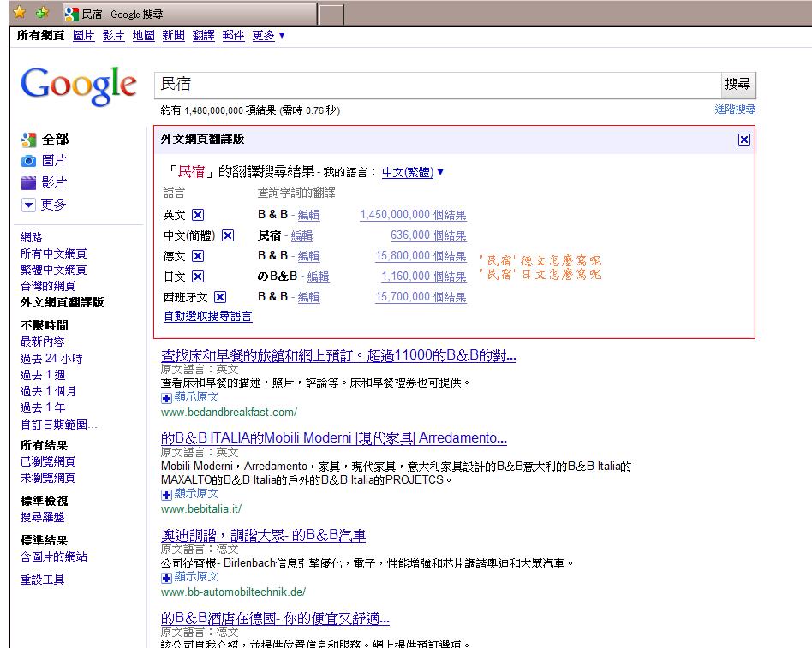The height and width of the screenshot is (648, 812).
Task: Open 自訂日期範圍 custom date range
Action: click(x=58, y=425)
